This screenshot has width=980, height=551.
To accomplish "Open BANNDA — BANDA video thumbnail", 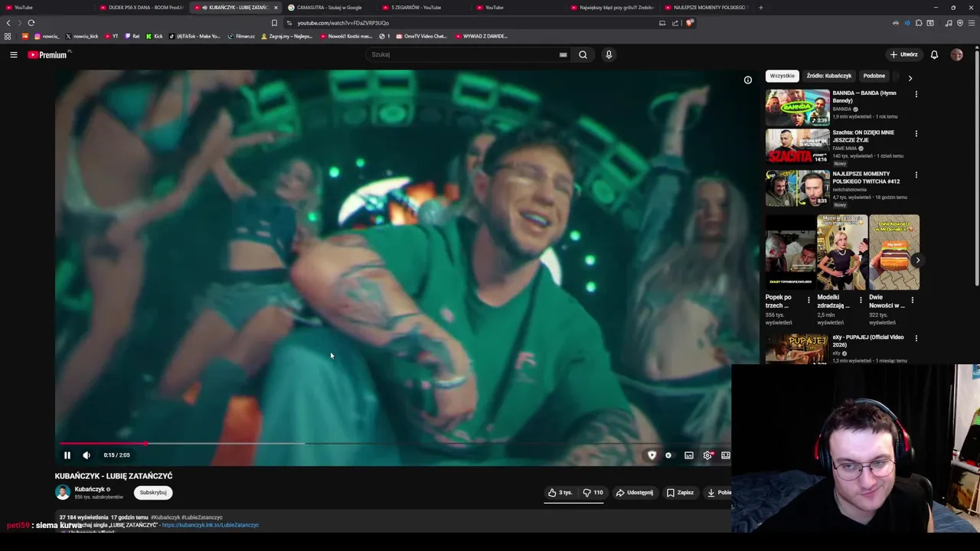I will pos(798,107).
